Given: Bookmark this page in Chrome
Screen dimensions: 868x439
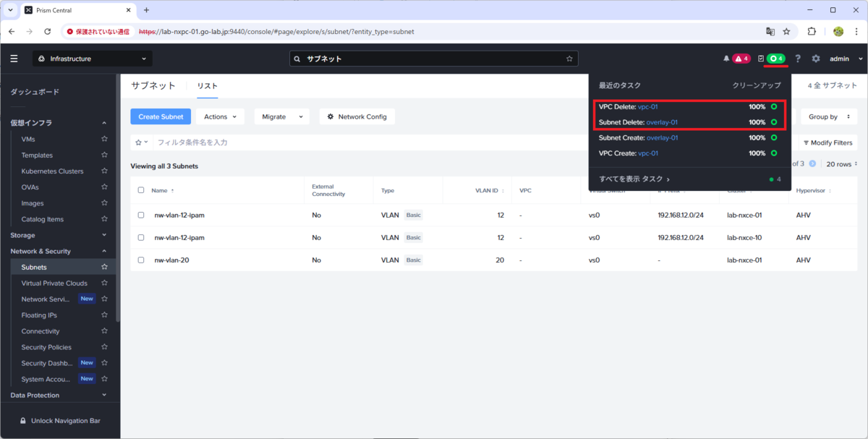Looking at the screenshot, I should (x=786, y=32).
